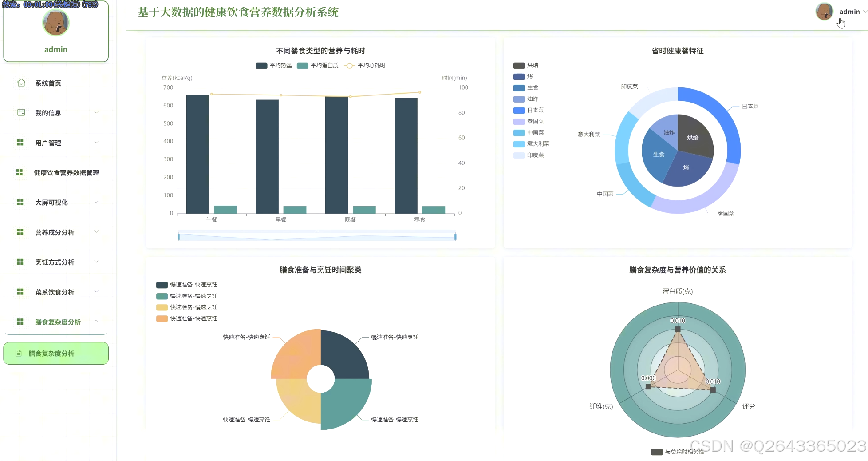Screen dimensions: 868x461
Task: Expand the 用户管理 menu chevron
Action: coord(96,142)
